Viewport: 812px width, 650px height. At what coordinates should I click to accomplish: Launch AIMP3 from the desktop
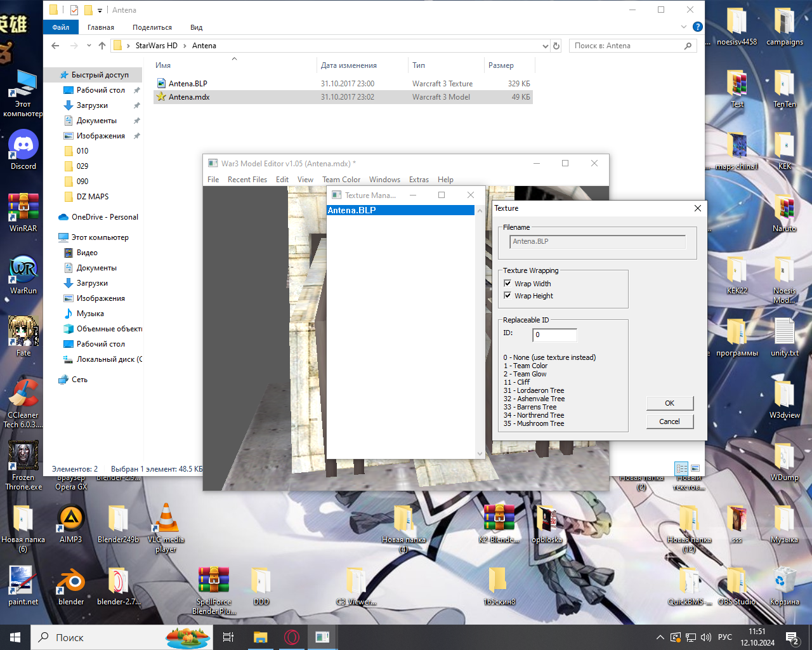coord(71,523)
